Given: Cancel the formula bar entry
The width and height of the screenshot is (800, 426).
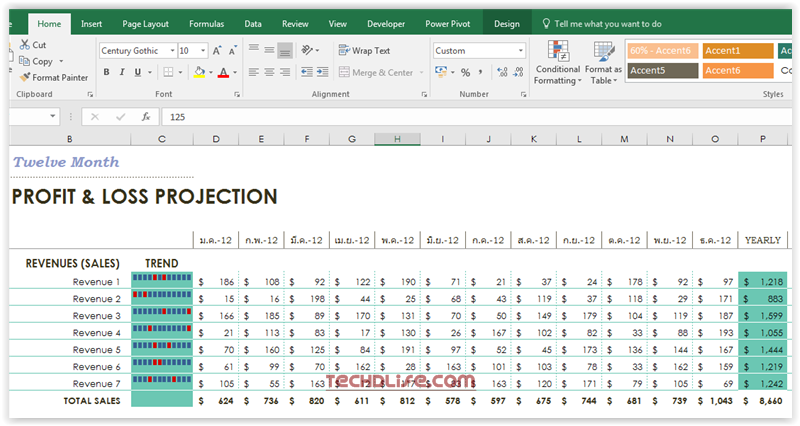Looking at the screenshot, I should pyautogui.click(x=94, y=117).
